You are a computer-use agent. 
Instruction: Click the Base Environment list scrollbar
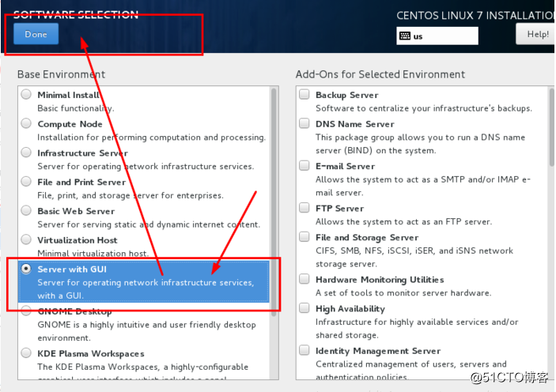point(274,202)
